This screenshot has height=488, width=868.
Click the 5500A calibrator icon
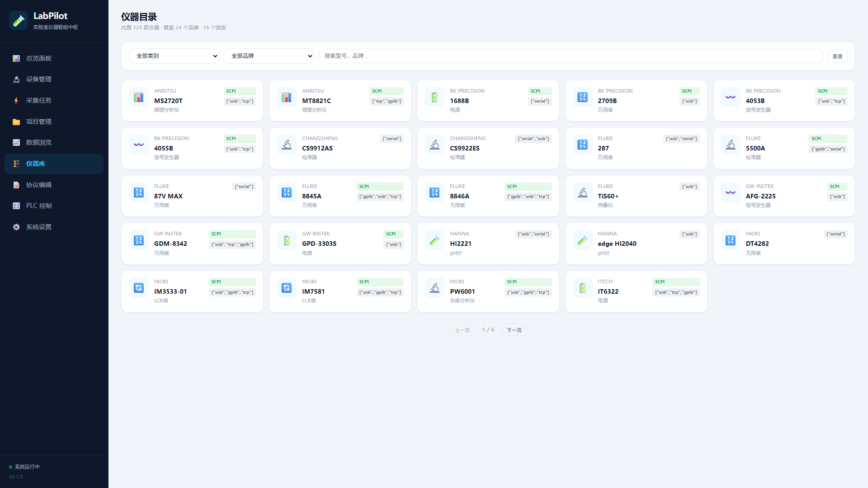click(x=731, y=145)
